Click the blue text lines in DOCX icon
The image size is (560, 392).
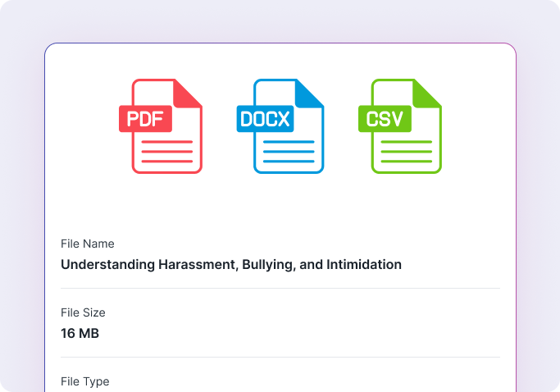pos(289,152)
